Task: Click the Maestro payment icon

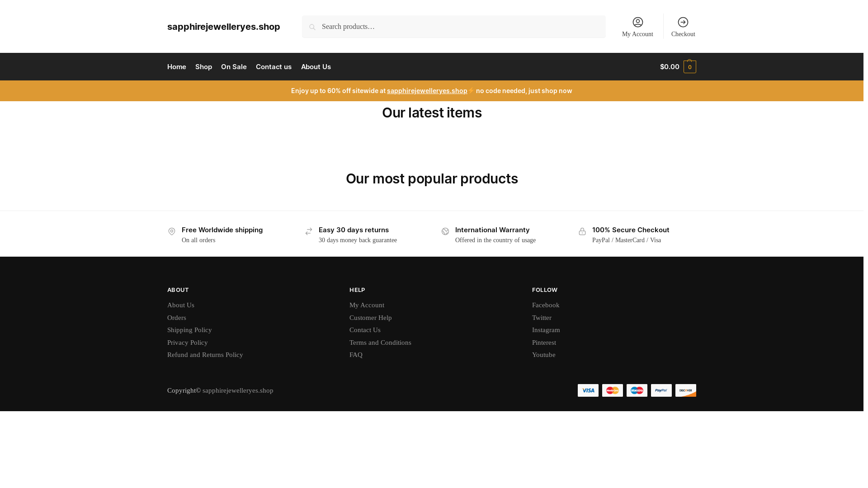Action: (637, 390)
